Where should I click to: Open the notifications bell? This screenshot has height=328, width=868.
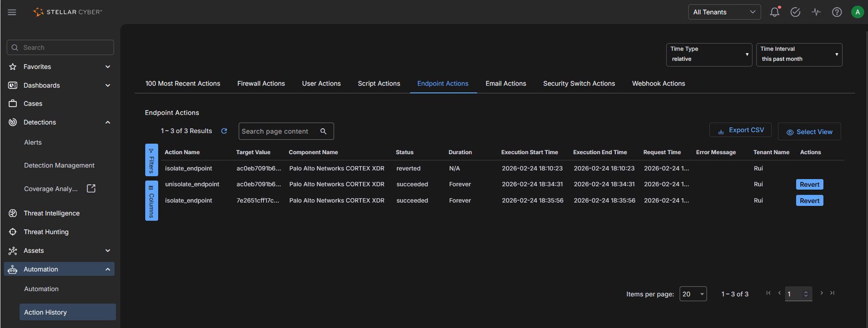774,12
